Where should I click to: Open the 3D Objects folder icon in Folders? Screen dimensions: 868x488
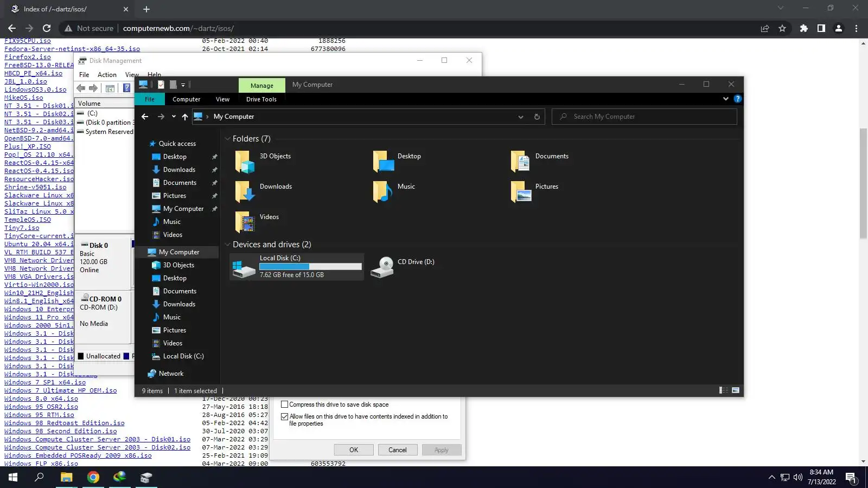[x=245, y=162]
